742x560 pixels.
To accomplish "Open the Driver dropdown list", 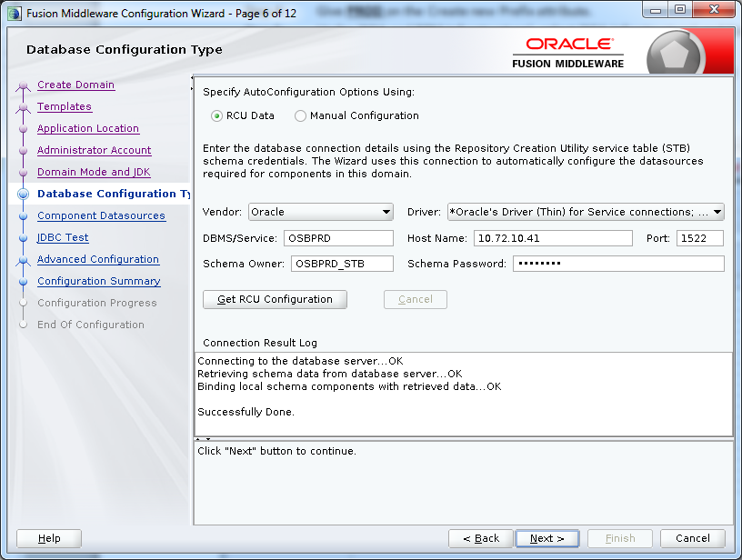I will click(586, 212).
